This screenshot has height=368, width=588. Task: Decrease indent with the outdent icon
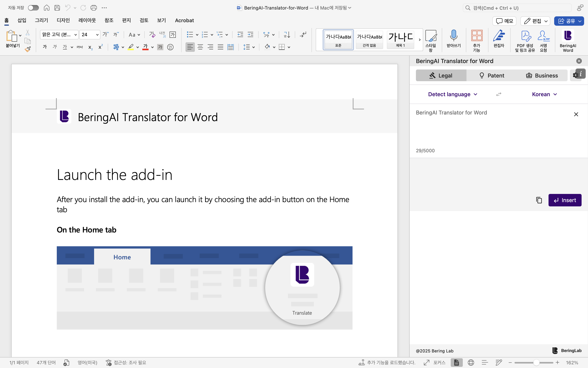click(240, 35)
